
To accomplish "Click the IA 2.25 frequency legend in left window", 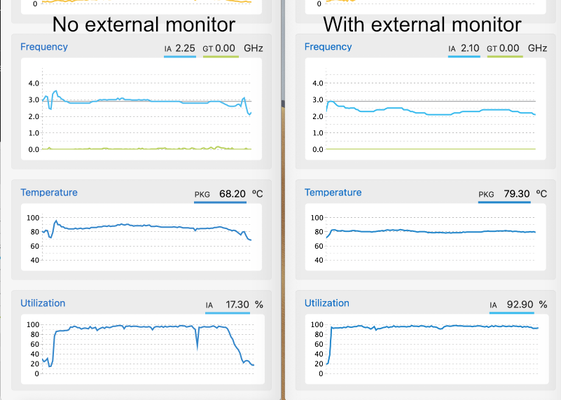I will tap(180, 48).
